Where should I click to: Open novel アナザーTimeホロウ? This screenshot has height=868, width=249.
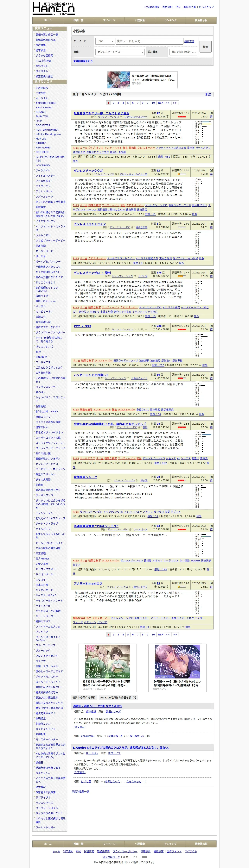tap(88, 583)
